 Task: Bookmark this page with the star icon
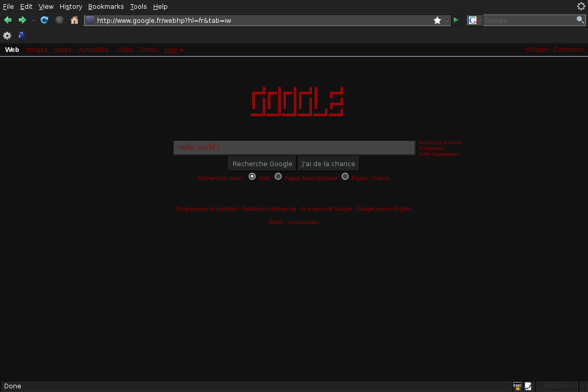coord(437,20)
